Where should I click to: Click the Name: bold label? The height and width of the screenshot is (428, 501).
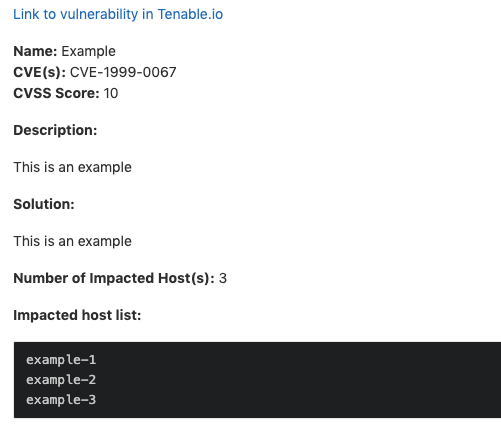tap(35, 51)
